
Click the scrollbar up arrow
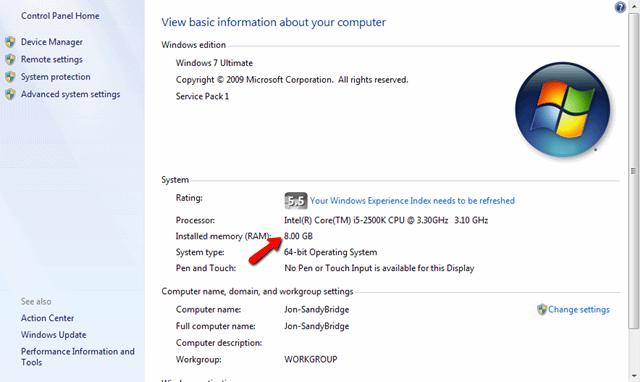634,6
